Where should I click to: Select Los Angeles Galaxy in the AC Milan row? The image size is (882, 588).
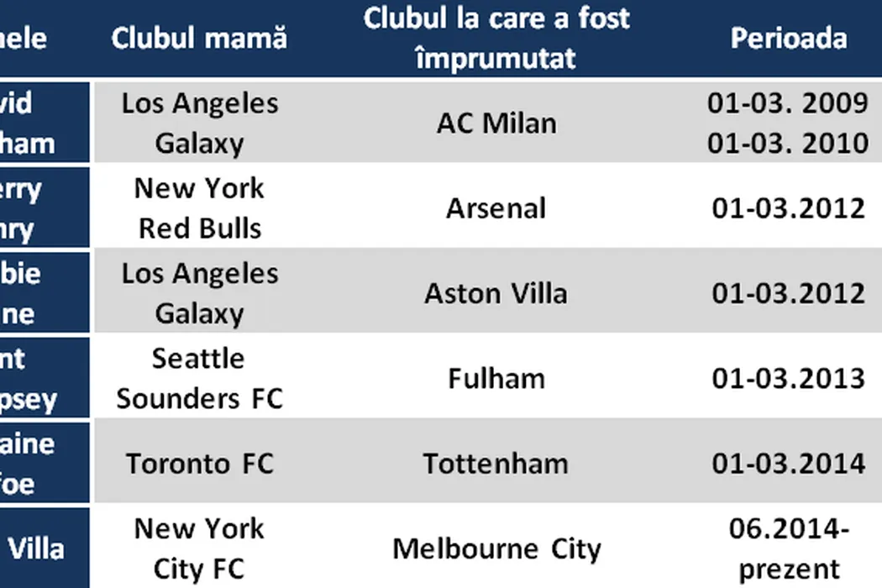[x=199, y=123]
